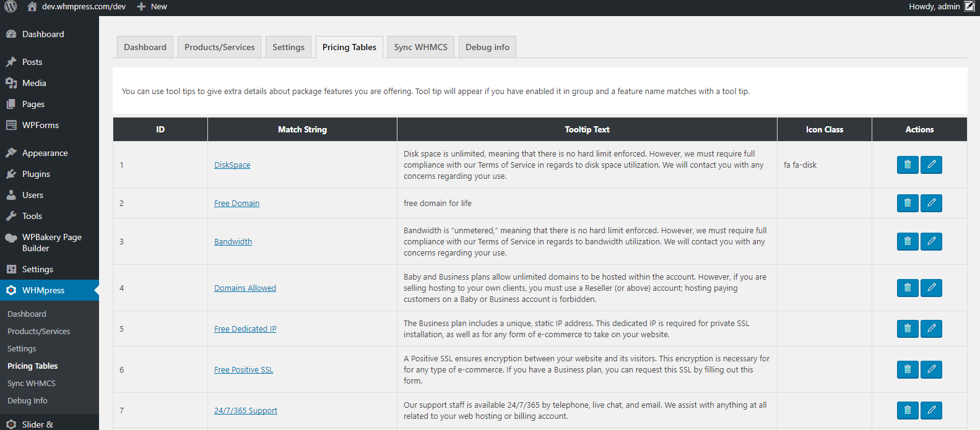Edit the 24/7/365 Support row

[931, 410]
